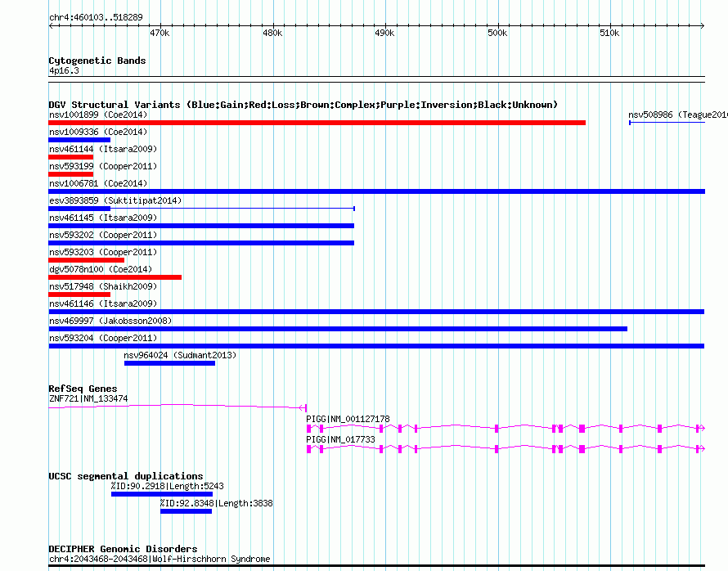Click the PIGG|NM_017733 gene model track

pos(506,449)
